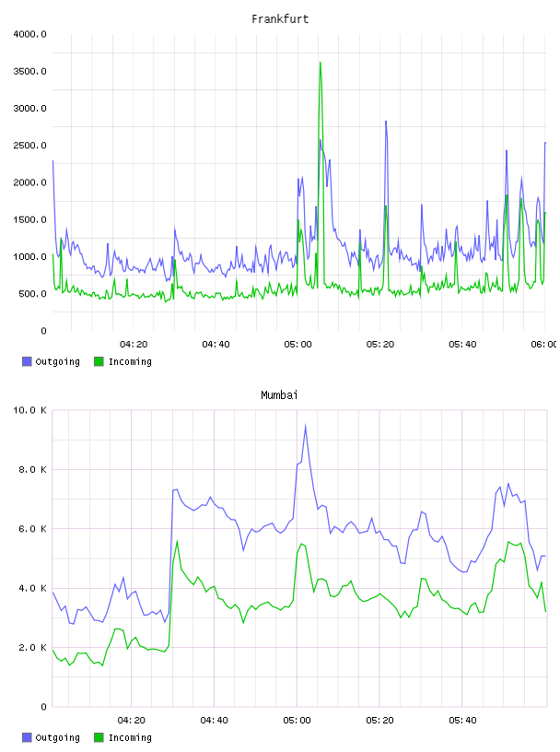Click the 05:20 time label on Mumbai chart
Screen dimensions: 560x752
[379, 721]
